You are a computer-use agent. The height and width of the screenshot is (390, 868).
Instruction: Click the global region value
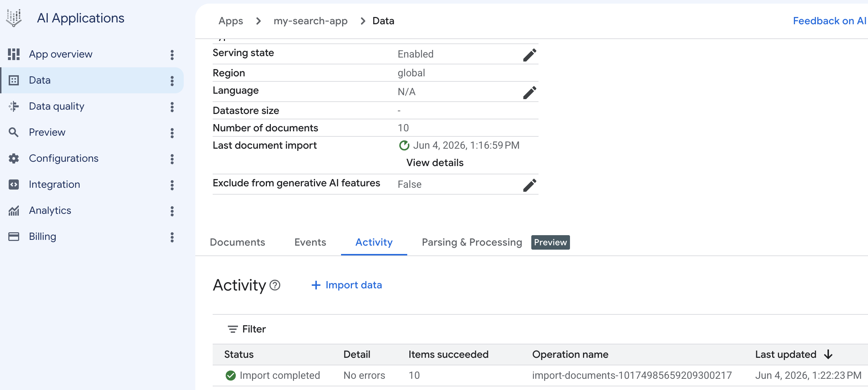pos(411,73)
